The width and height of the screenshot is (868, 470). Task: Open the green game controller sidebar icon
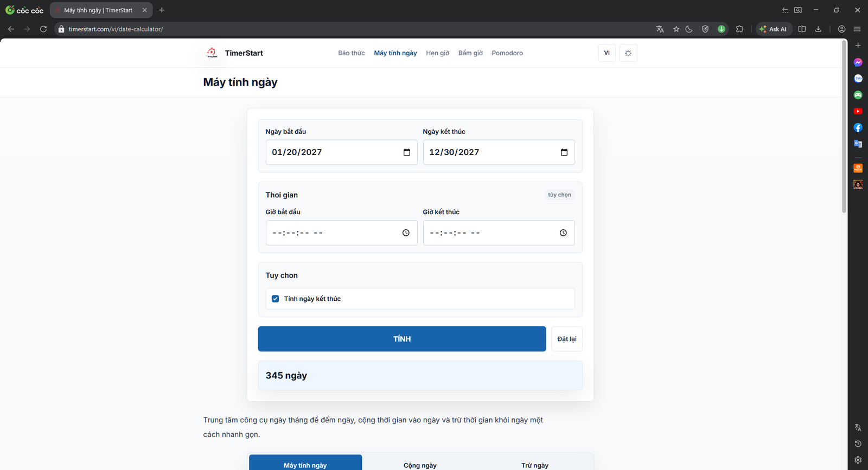point(858,95)
